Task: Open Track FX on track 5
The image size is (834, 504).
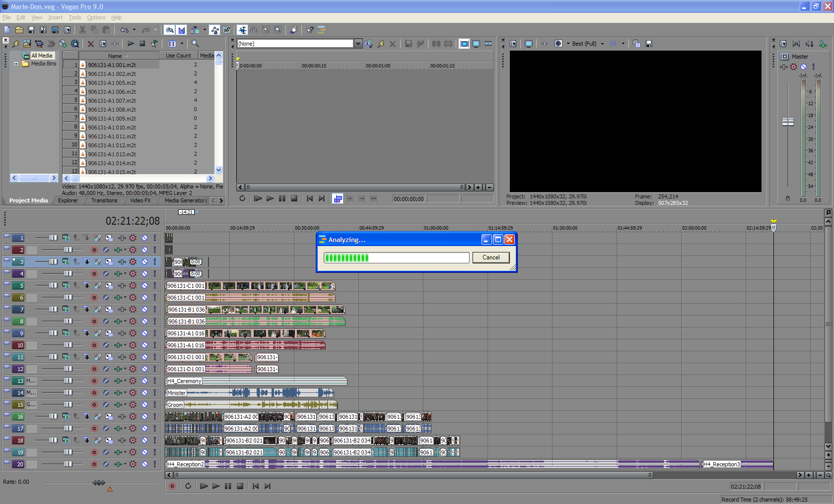Action: 122,286
